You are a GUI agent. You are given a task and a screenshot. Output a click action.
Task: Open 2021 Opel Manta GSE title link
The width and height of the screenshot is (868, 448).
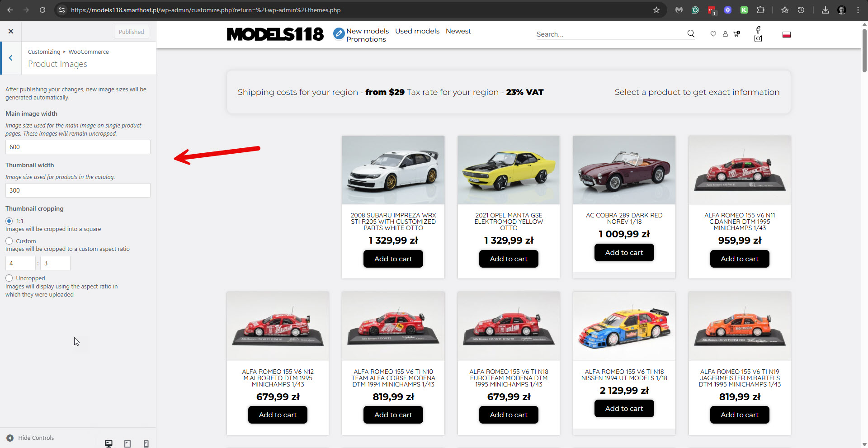coord(509,222)
